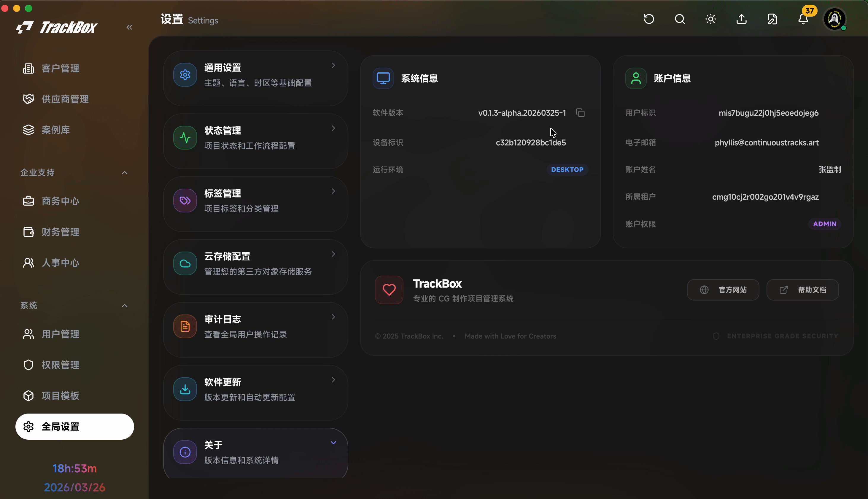The width and height of the screenshot is (868, 499).
Task: Click the 关于 info icon
Action: coord(185,452)
